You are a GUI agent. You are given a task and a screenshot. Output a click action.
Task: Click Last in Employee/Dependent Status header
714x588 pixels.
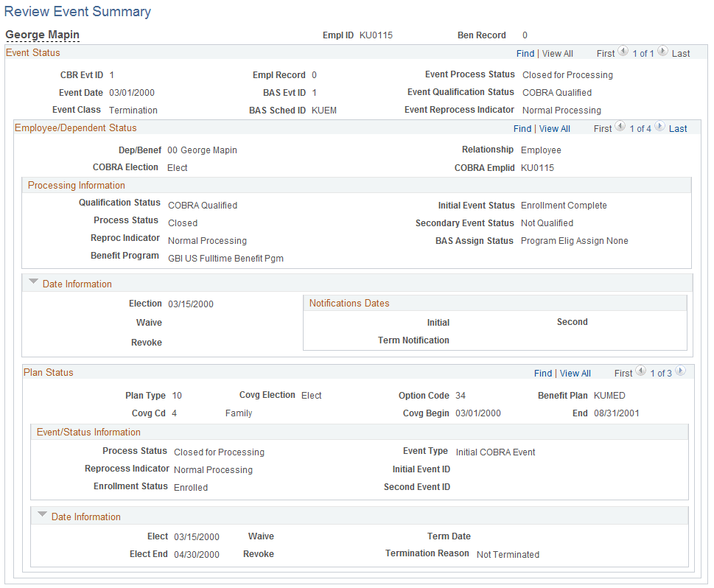click(x=678, y=129)
